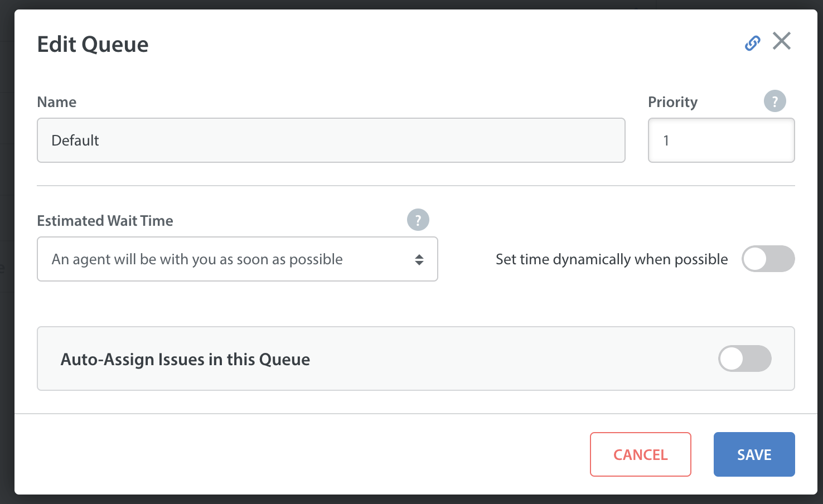Click the up-down arrows in wait time selector
This screenshot has width=823, height=504.
tap(419, 259)
